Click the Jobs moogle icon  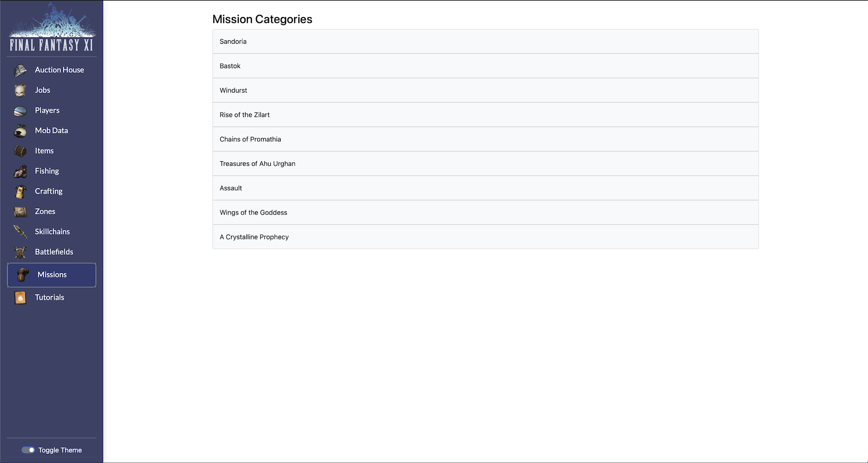(20, 90)
